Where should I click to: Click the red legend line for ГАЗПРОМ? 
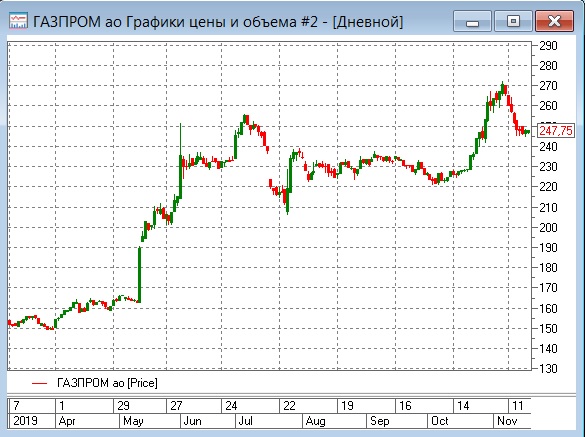(40, 383)
